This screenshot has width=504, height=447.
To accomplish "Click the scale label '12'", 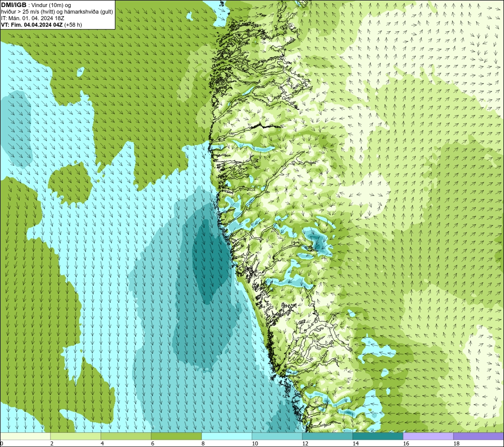I will coord(305,444).
